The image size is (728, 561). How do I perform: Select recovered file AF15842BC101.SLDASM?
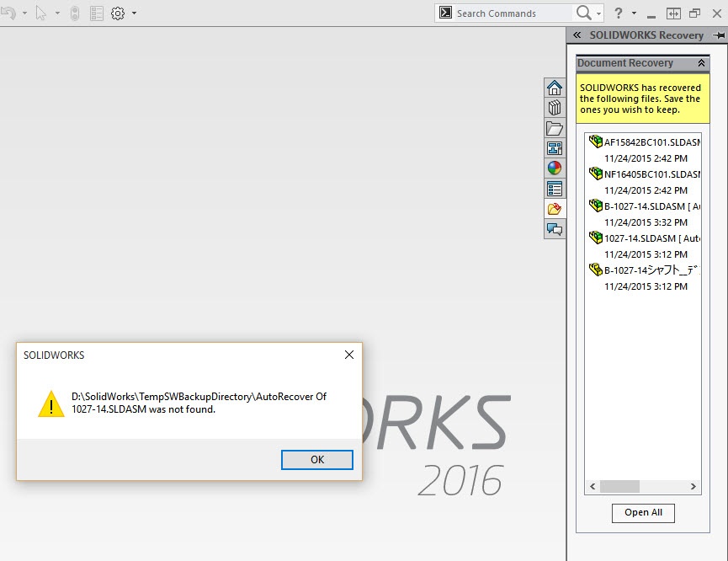tap(652, 142)
